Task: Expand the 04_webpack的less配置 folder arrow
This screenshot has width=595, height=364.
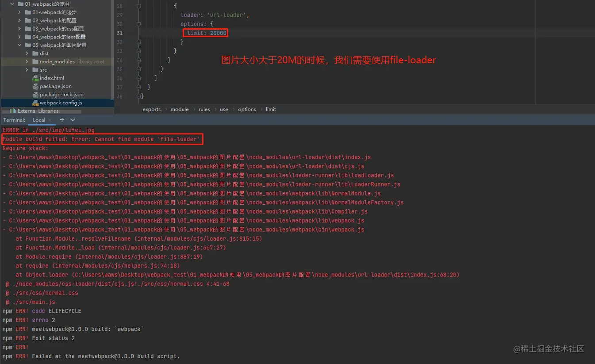Action: [x=19, y=37]
